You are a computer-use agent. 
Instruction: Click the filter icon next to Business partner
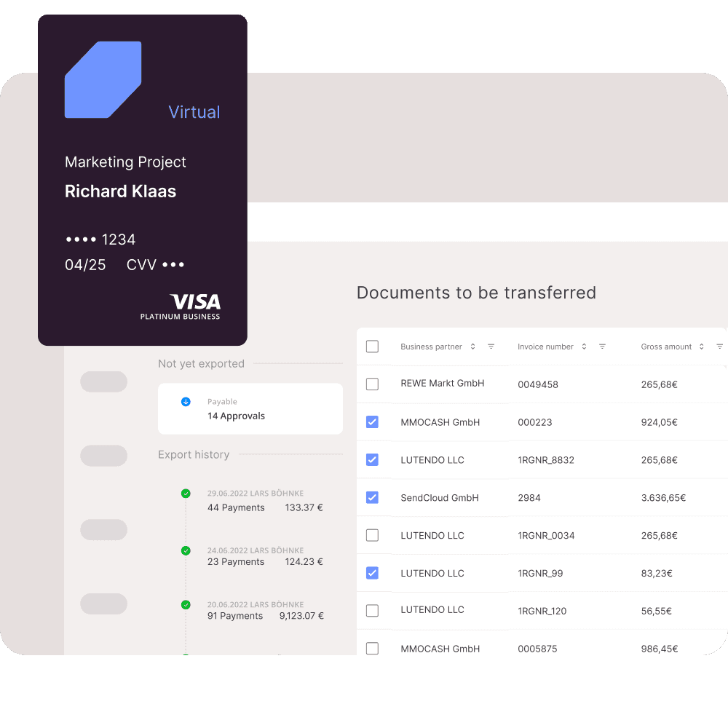491,347
